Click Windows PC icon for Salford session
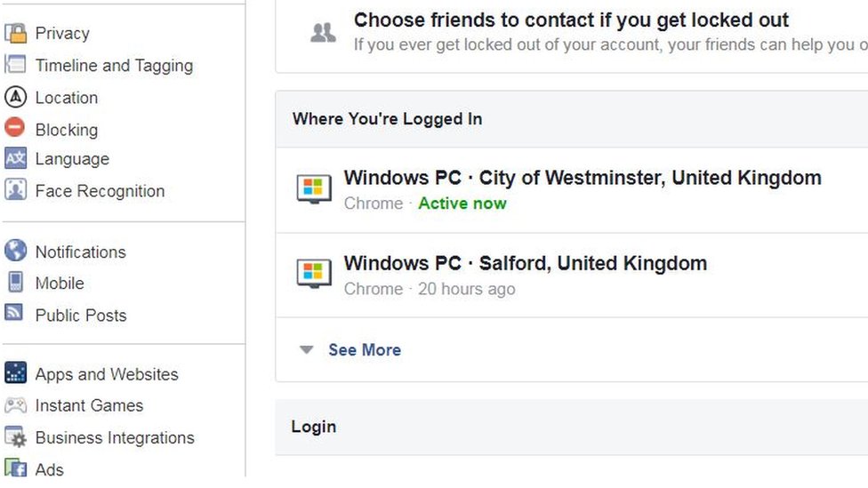 (x=313, y=275)
